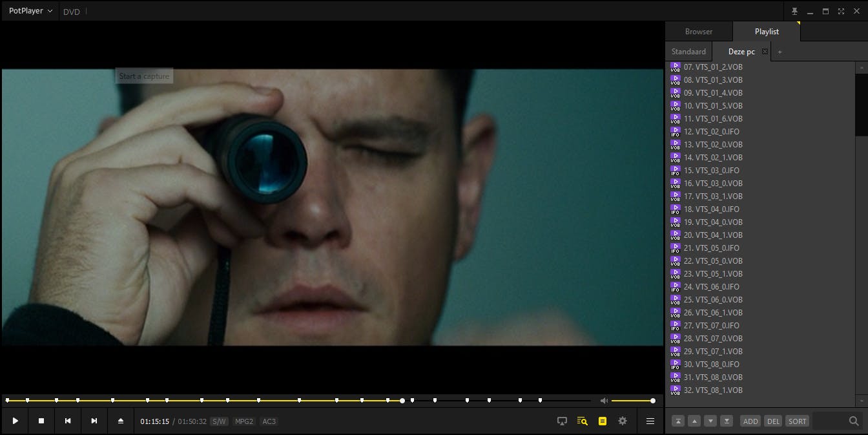Click the icon beside 21. VTS_05_0.IFO
Image resolution: width=868 pixels, height=435 pixels.
click(676, 248)
